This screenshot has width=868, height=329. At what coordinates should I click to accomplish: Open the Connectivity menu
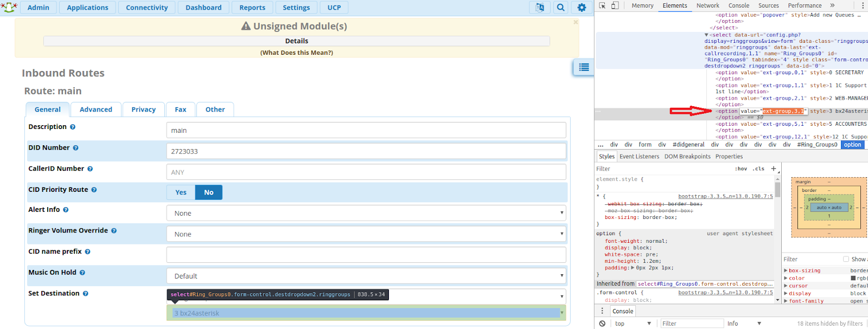click(147, 8)
